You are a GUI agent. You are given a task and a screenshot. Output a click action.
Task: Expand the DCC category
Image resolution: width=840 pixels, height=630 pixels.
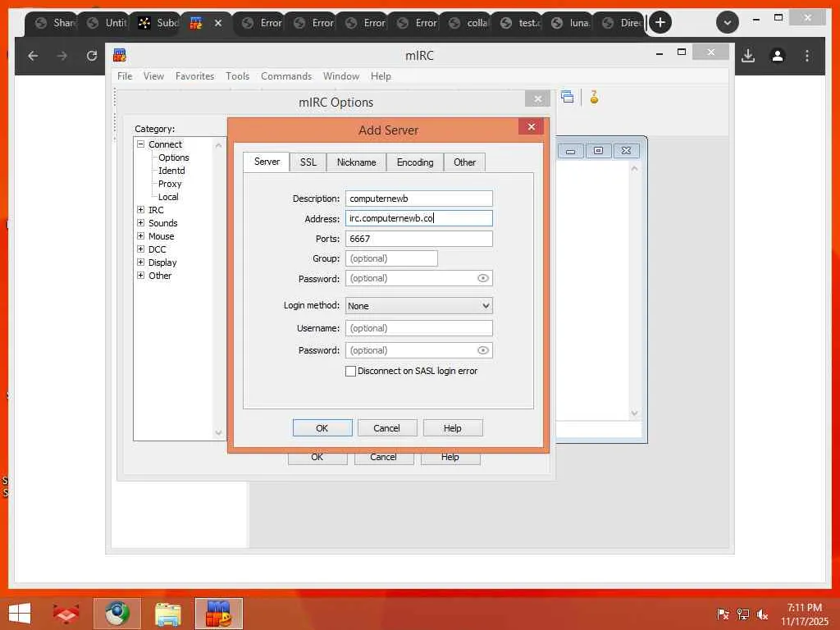(x=141, y=249)
